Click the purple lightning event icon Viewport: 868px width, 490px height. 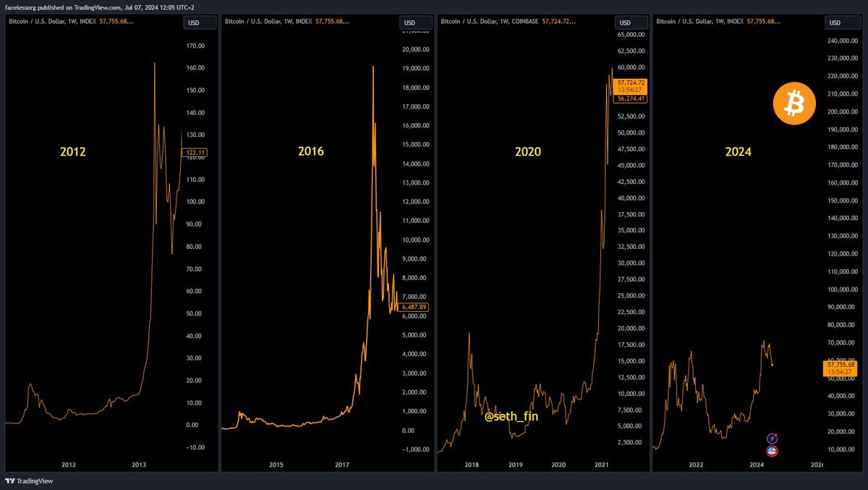pyautogui.click(x=772, y=439)
